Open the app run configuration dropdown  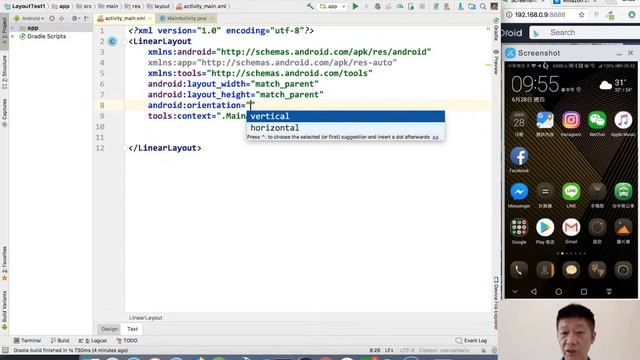[x=333, y=6]
